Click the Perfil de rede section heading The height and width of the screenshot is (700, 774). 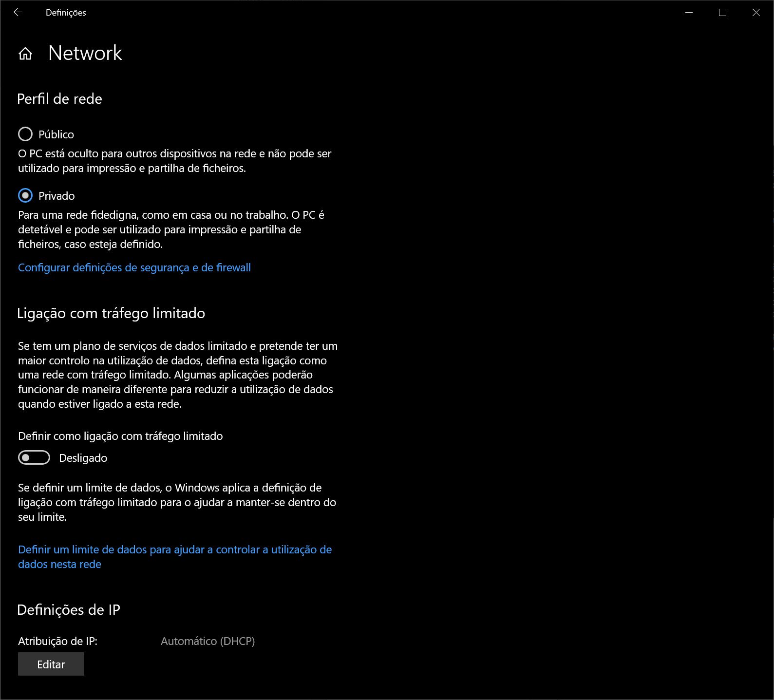point(59,99)
